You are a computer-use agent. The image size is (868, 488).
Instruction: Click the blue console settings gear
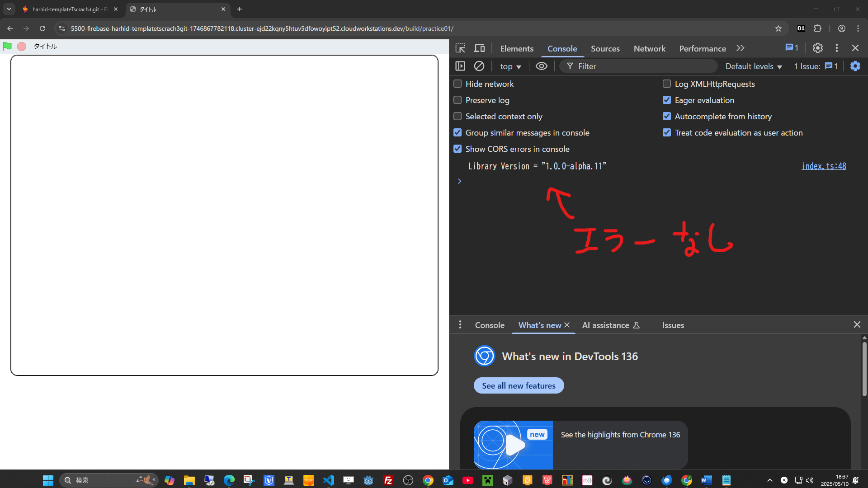855,66
